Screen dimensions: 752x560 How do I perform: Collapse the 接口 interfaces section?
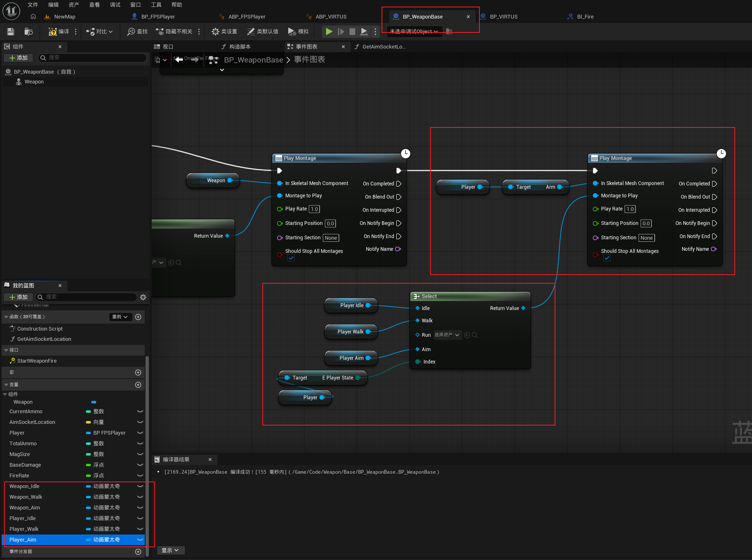pyautogui.click(x=6, y=350)
